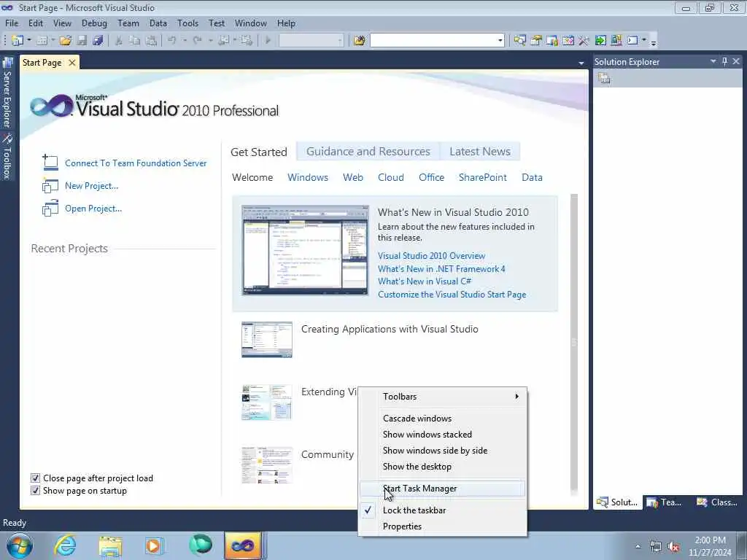Open the active files list dropdown arrow

[x=581, y=63]
